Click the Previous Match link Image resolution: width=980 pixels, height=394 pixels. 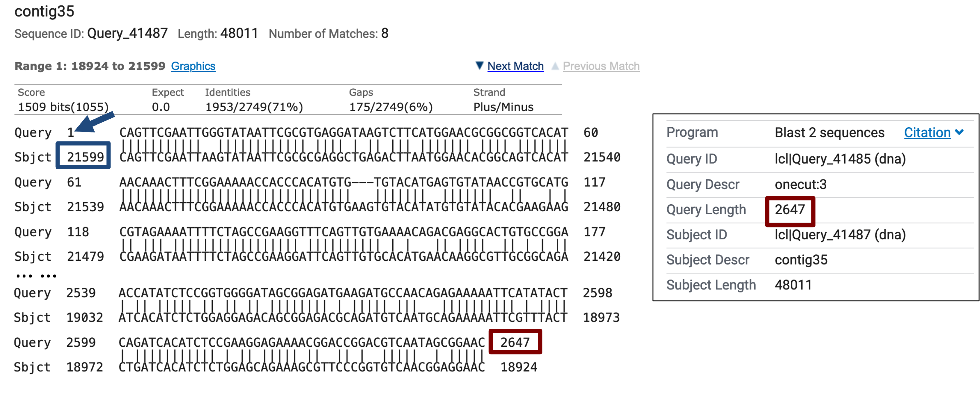(601, 66)
